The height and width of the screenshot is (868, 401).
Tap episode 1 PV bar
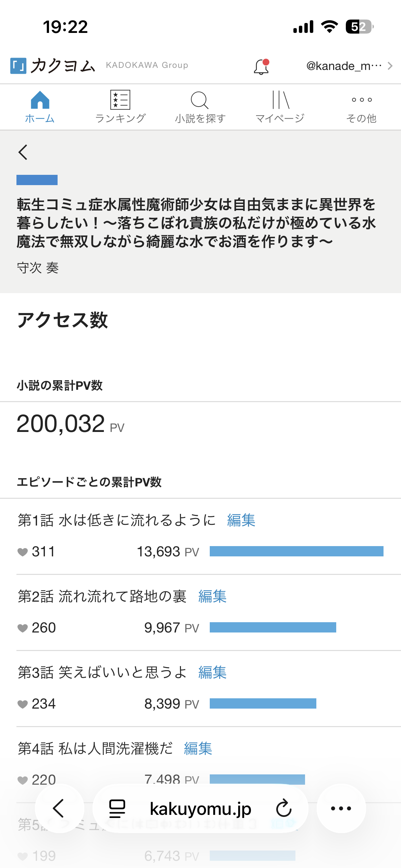[x=296, y=551]
